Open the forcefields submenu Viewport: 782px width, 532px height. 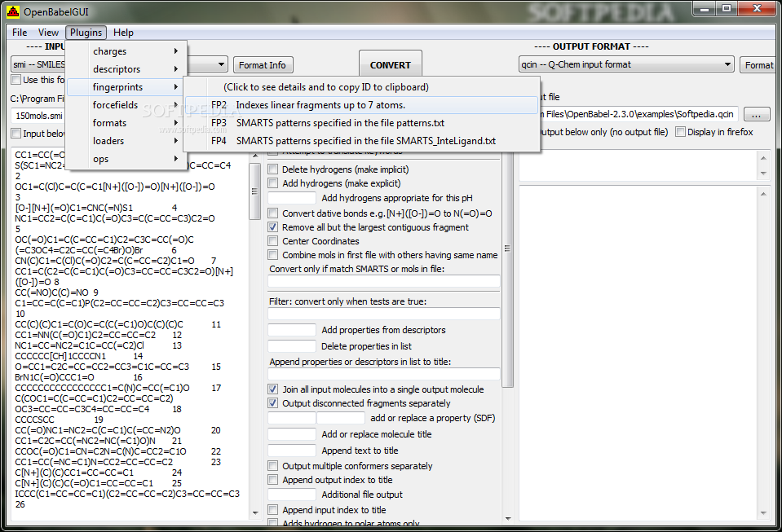point(126,105)
